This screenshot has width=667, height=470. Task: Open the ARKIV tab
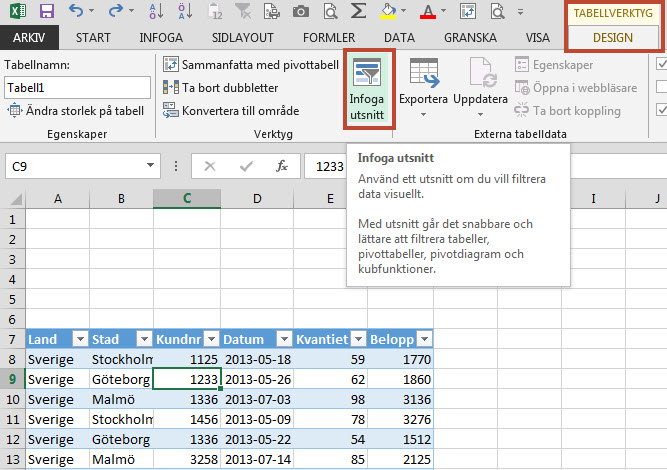29,37
